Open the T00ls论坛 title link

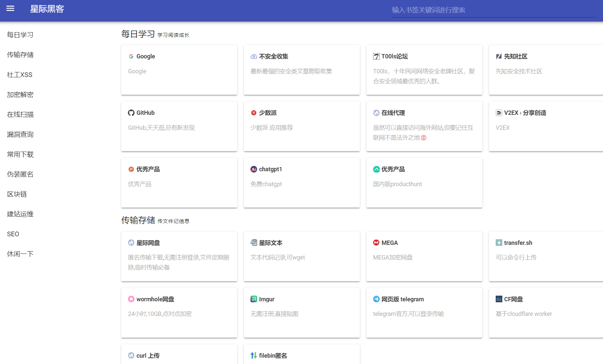pyautogui.click(x=395, y=56)
